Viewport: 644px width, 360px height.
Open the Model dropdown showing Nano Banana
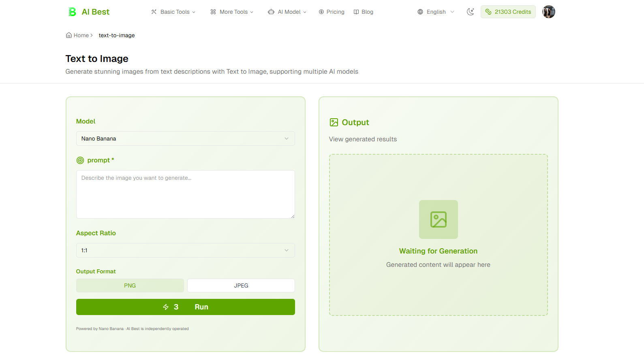(x=185, y=138)
